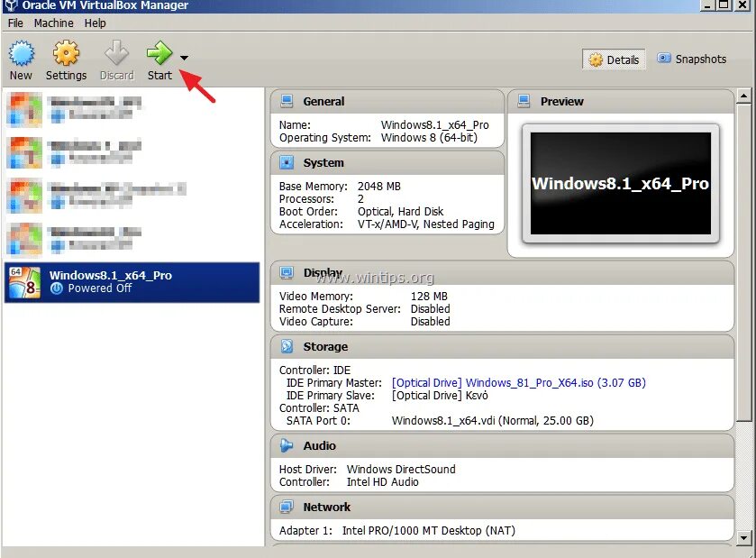Click the Windows 8 OS icon in VM list
Image resolution: width=756 pixels, height=558 pixels.
pyautogui.click(x=24, y=283)
